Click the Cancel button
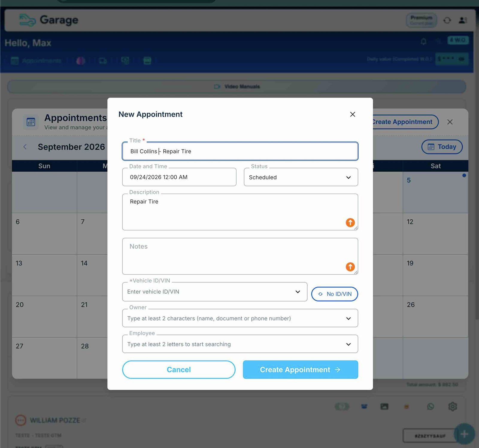This screenshot has width=479, height=448. [x=179, y=370]
